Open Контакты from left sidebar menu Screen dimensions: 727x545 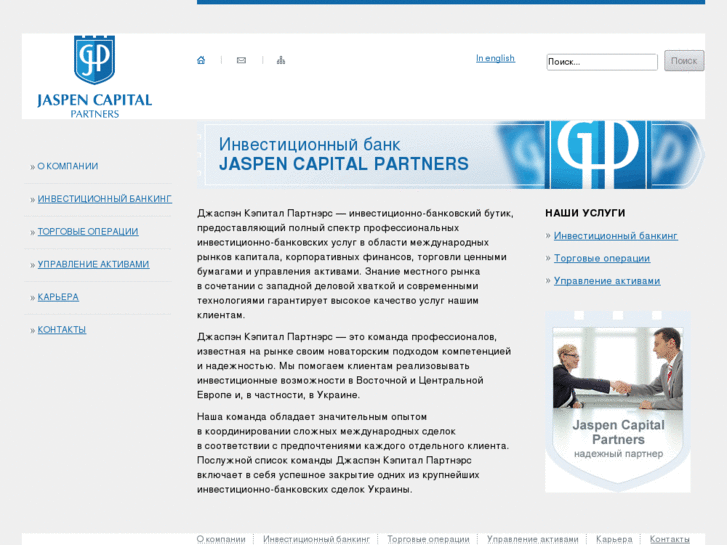62,330
